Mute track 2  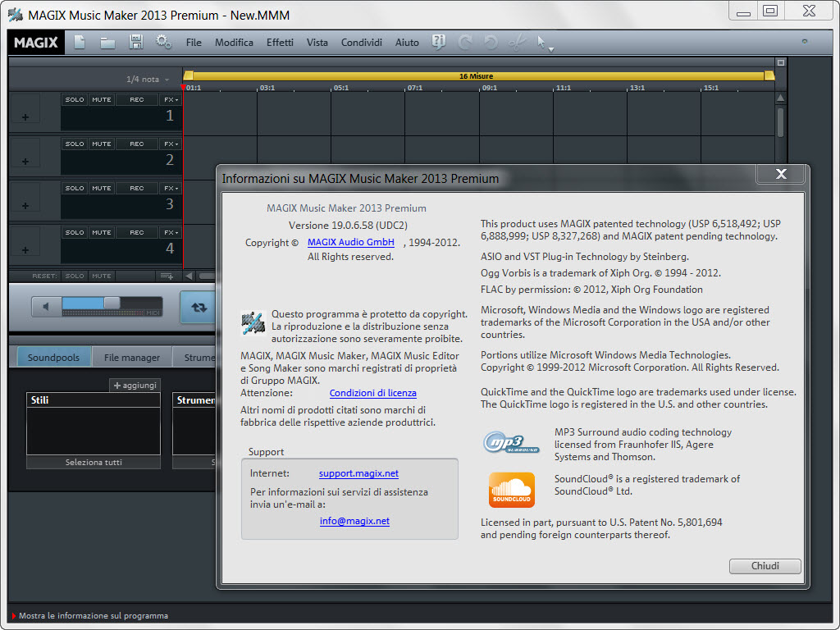pyautogui.click(x=101, y=144)
